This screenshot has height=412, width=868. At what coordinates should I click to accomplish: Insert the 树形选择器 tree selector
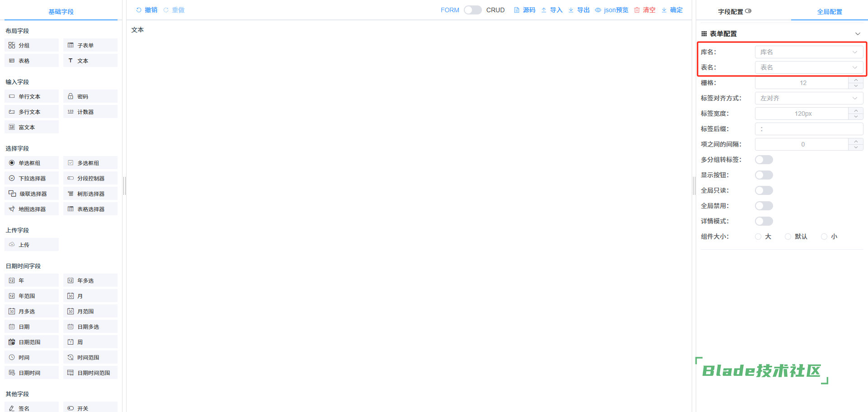click(90, 194)
